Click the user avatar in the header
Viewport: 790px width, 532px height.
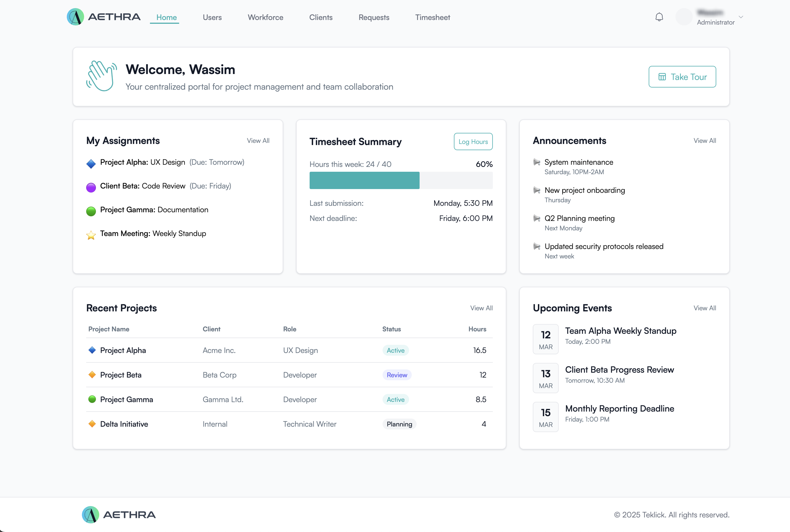684,17
